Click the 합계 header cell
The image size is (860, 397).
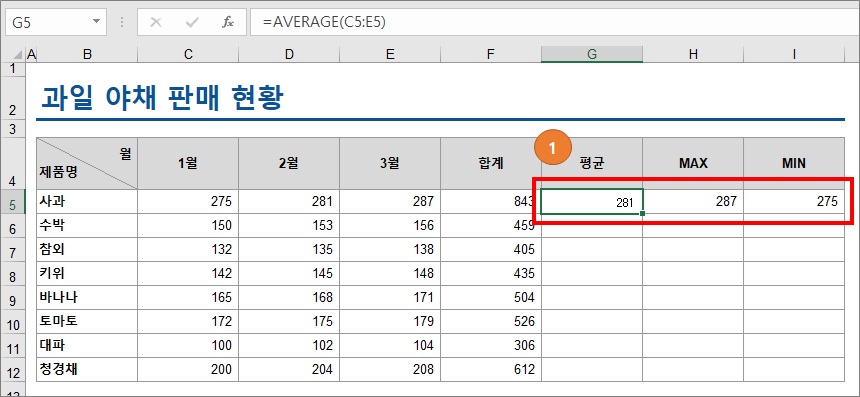coord(491,163)
